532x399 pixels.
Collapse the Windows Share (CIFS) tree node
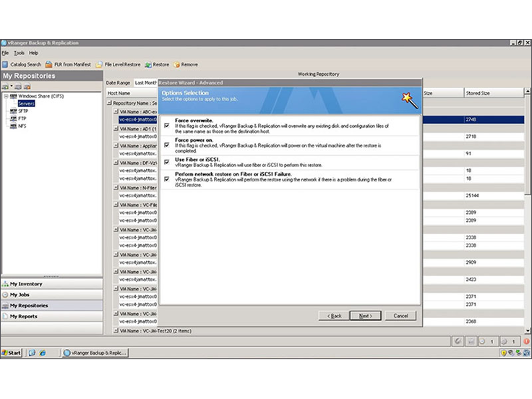click(6, 96)
